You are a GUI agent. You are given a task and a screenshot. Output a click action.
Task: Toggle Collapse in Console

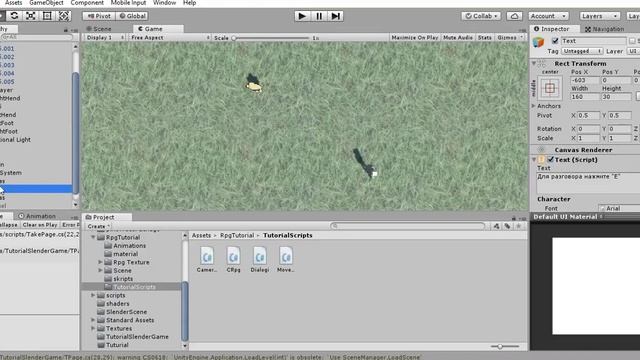[x=9, y=225]
